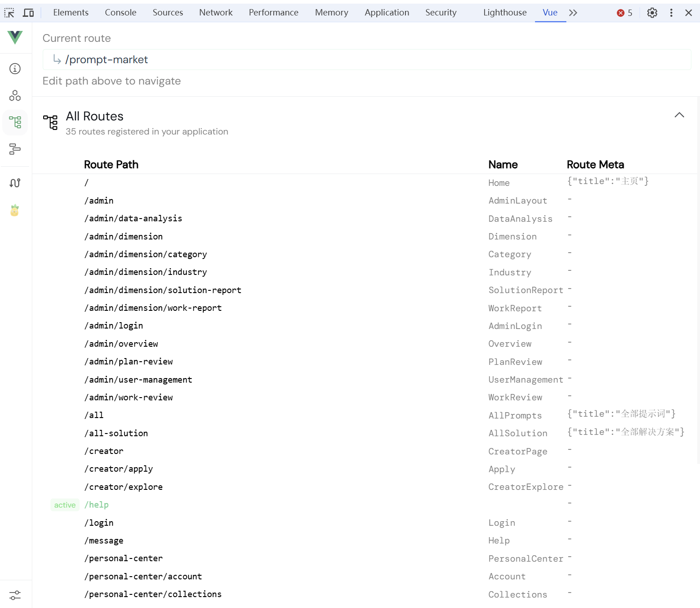Select the /all-solution route
Viewport: 700px width, 608px height.
coord(116,434)
